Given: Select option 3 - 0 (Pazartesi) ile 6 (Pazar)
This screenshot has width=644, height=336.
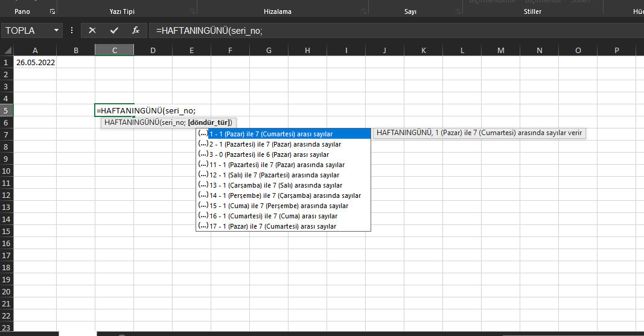Looking at the screenshot, I should pos(284,154).
